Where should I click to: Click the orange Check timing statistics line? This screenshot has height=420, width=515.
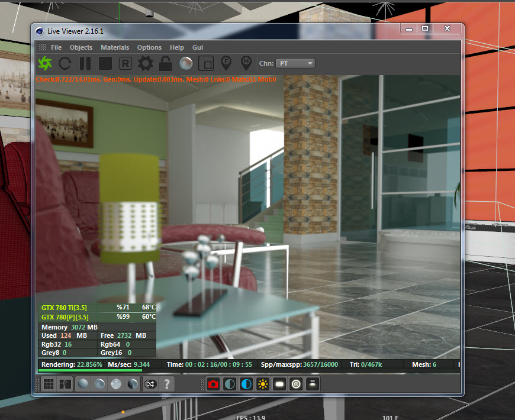pos(156,79)
